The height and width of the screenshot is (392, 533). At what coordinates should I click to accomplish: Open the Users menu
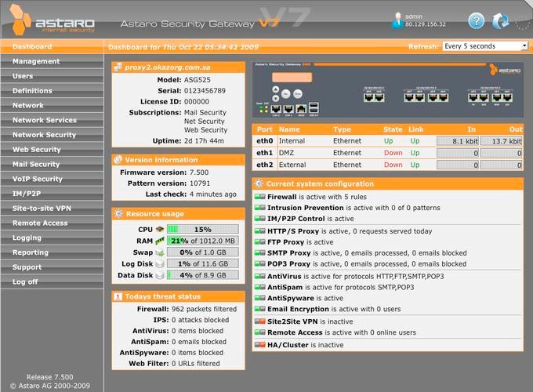[x=52, y=76]
